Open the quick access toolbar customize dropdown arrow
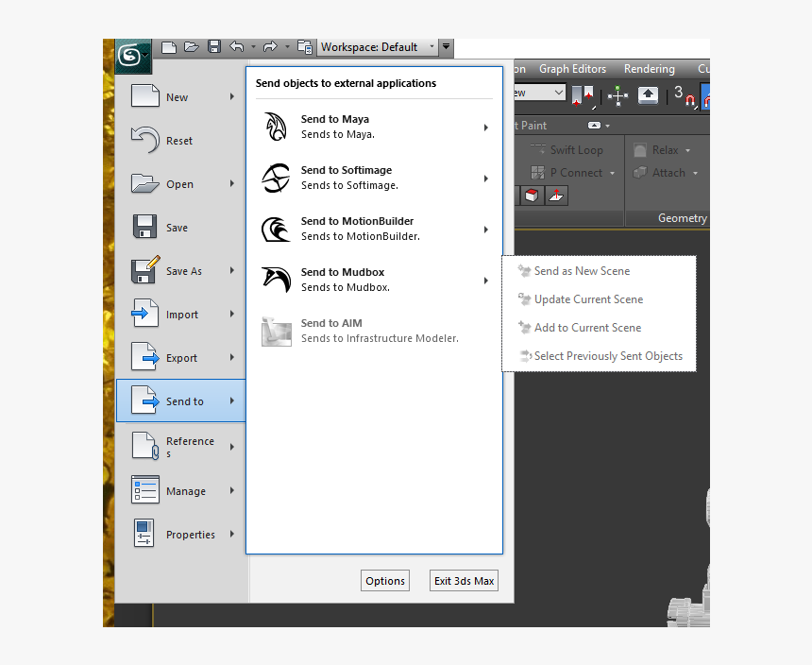This screenshot has height=665, width=812. click(x=446, y=47)
